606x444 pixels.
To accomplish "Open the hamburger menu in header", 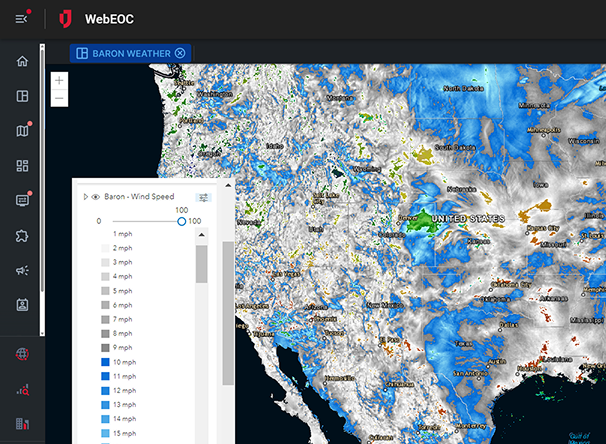I will click(x=21, y=19).
